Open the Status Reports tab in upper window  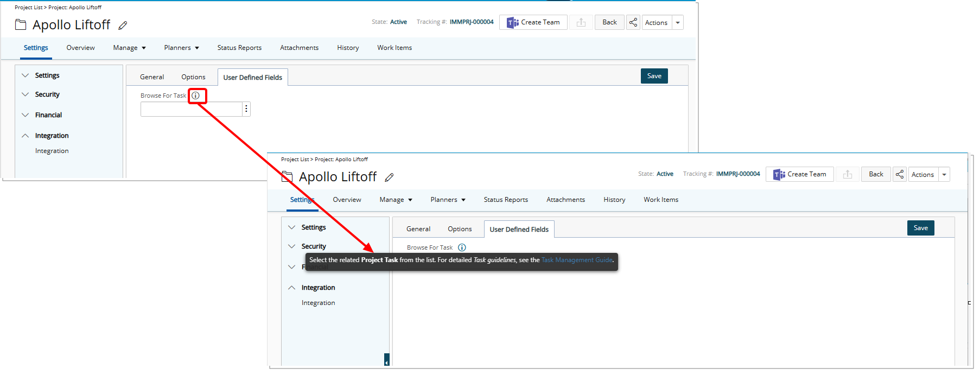tap(239, 48)
